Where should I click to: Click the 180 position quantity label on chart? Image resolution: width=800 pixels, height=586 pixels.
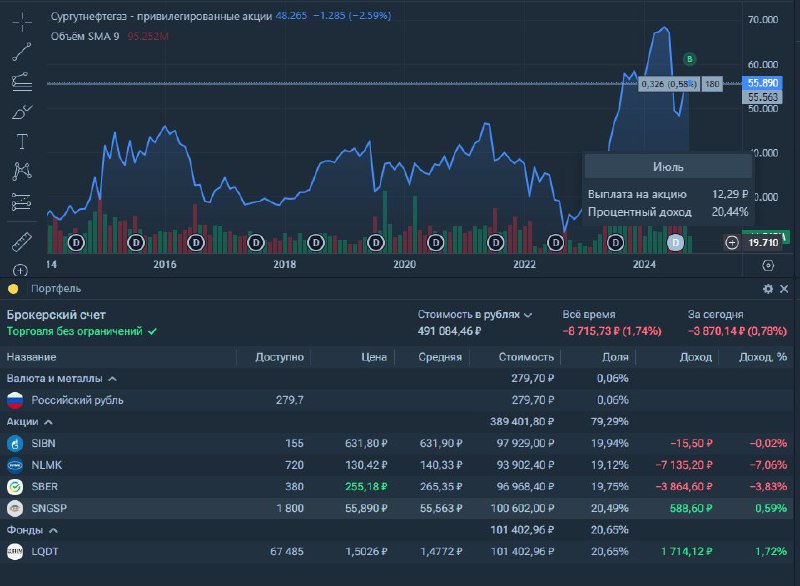click(712, 84)
